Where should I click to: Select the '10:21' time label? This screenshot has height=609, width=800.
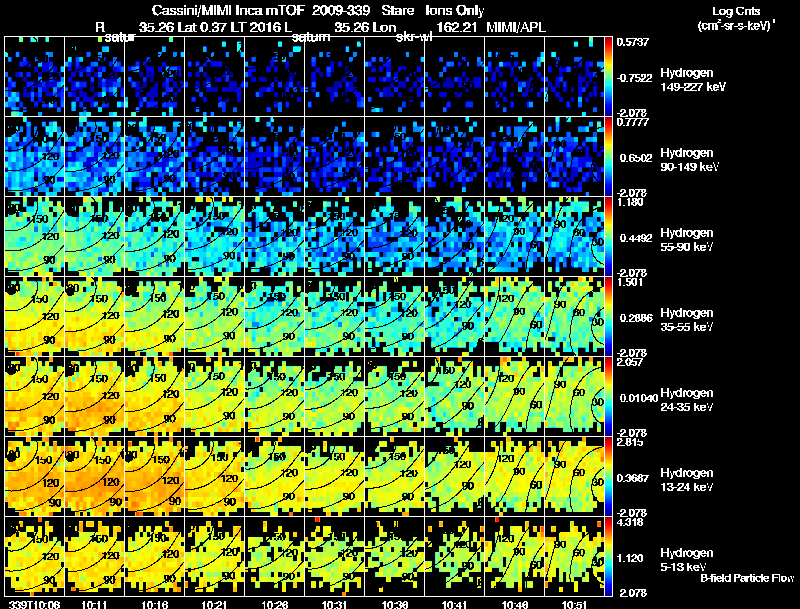tap(214, 604)
